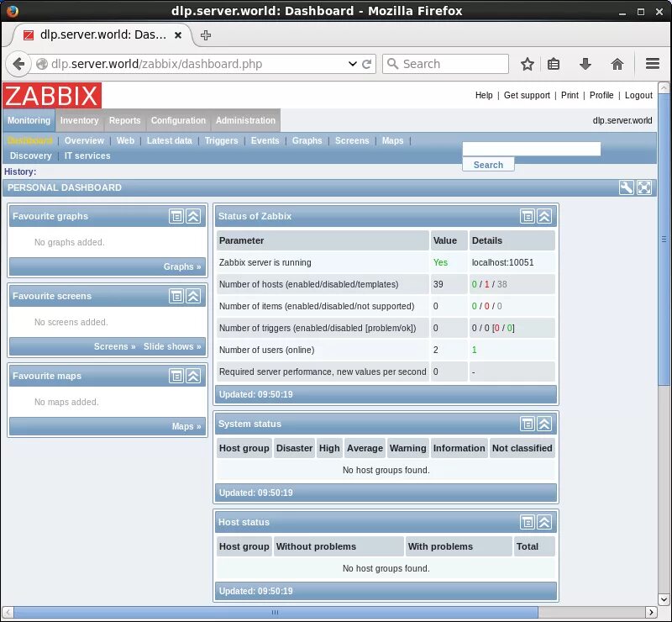
Task: Open Favourite graphs widget menu icon
Action: point(176,216)
